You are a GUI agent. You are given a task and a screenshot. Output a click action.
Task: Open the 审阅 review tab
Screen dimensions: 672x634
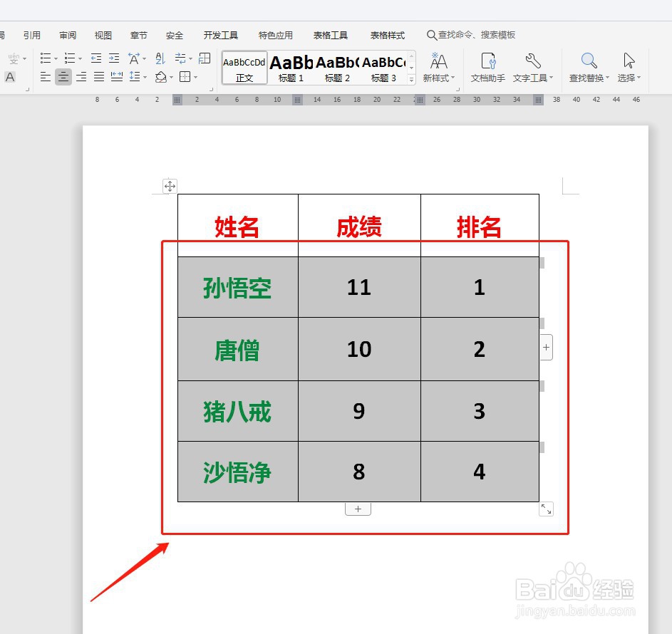(x=68, y=35)
